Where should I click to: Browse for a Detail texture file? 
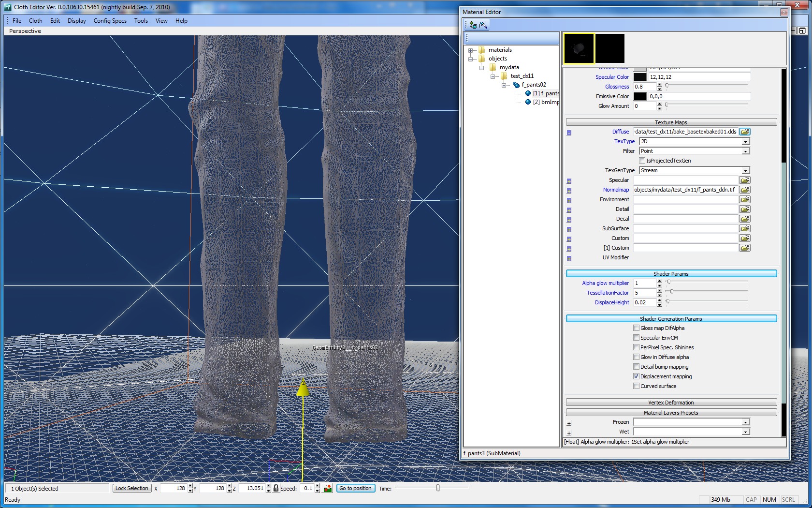click(745, 209)
